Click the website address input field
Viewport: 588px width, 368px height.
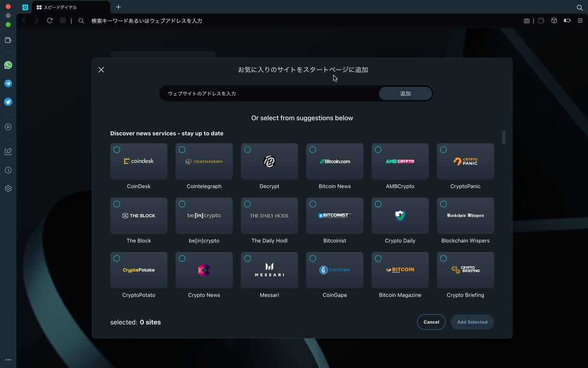point(269,93)
